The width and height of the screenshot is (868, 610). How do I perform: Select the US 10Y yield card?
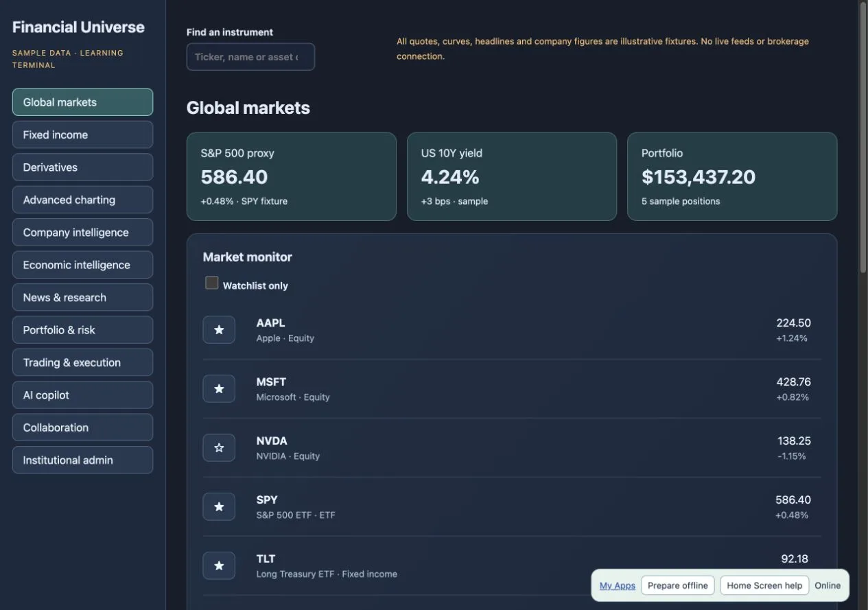(x=512, y=176)
